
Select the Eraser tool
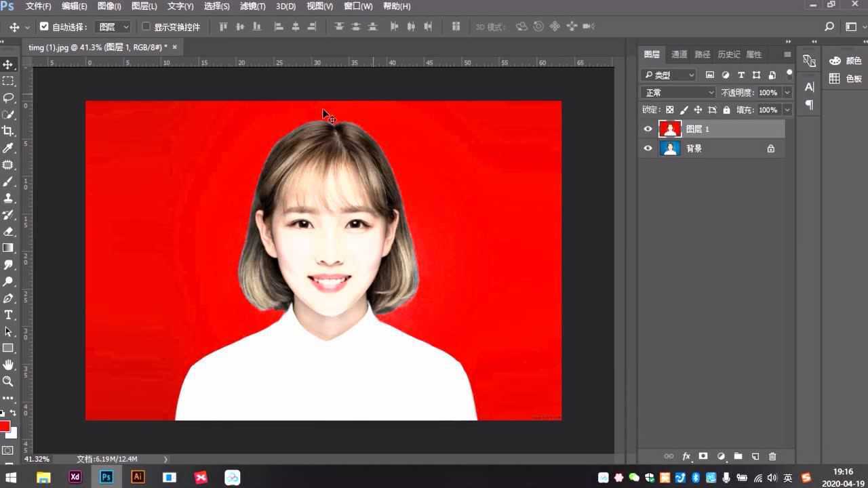pos(8,231)
